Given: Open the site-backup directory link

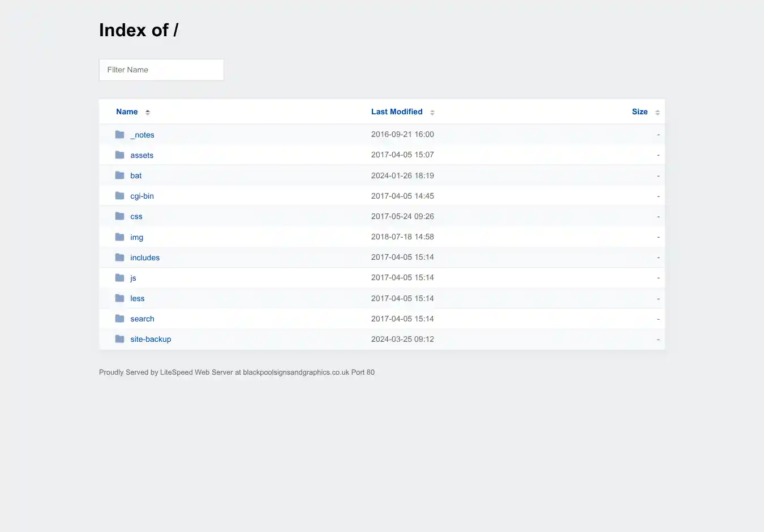Looking at the screenshot, I should click(151, 339).
